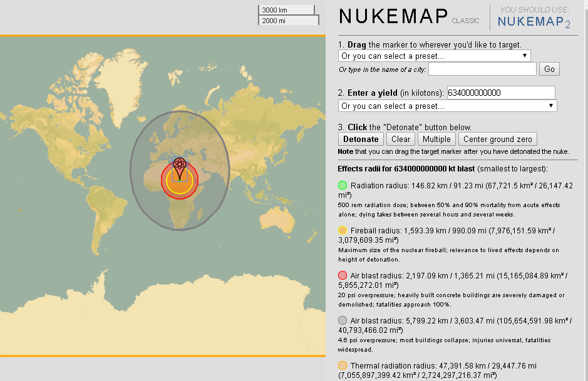Viewport: 588px width, 381px height.
Task: Click the '500 rem radiation dose' description text
Action: 449,210
